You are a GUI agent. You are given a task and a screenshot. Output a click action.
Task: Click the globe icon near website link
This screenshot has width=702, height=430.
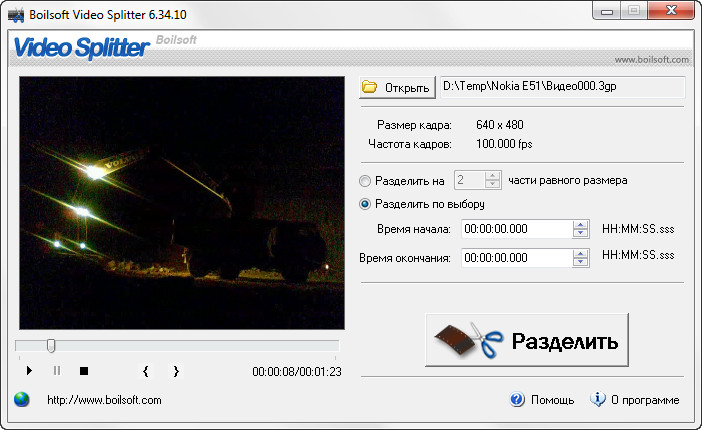tap(21, 400)
